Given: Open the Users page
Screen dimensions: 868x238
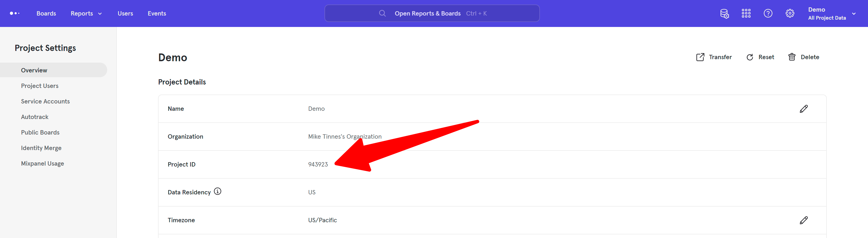Looking at the screenshot, I should pos(125,13).
